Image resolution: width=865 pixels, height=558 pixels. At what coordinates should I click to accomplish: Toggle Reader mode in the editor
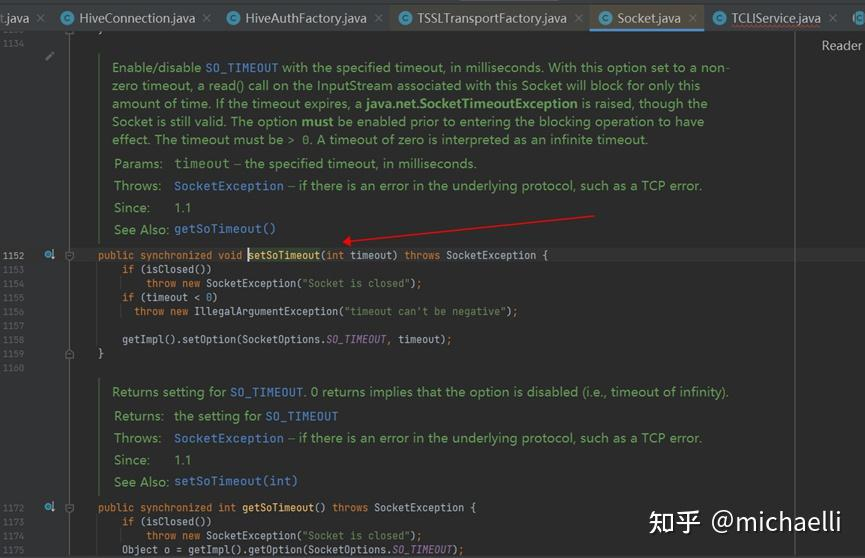(x=841, y=45)
